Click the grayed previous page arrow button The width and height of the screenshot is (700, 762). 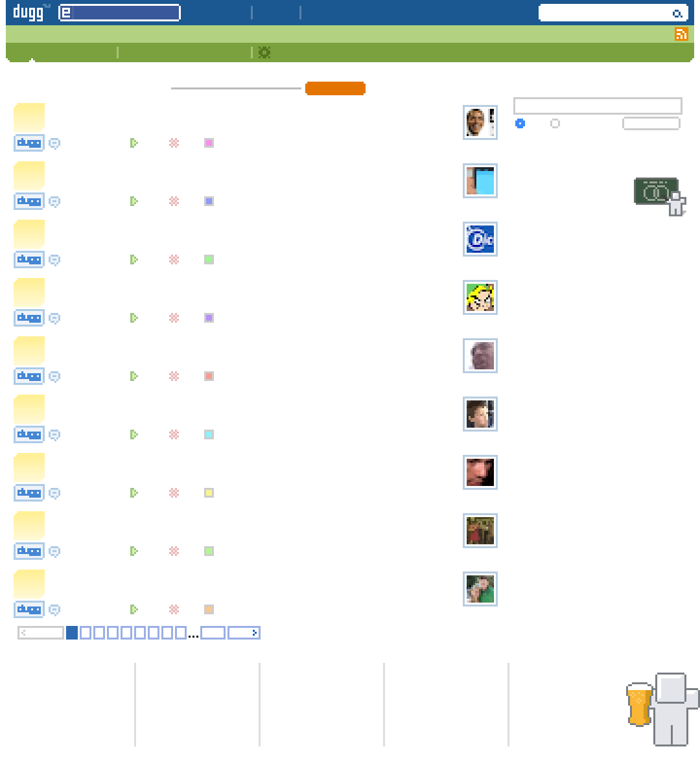41,632
